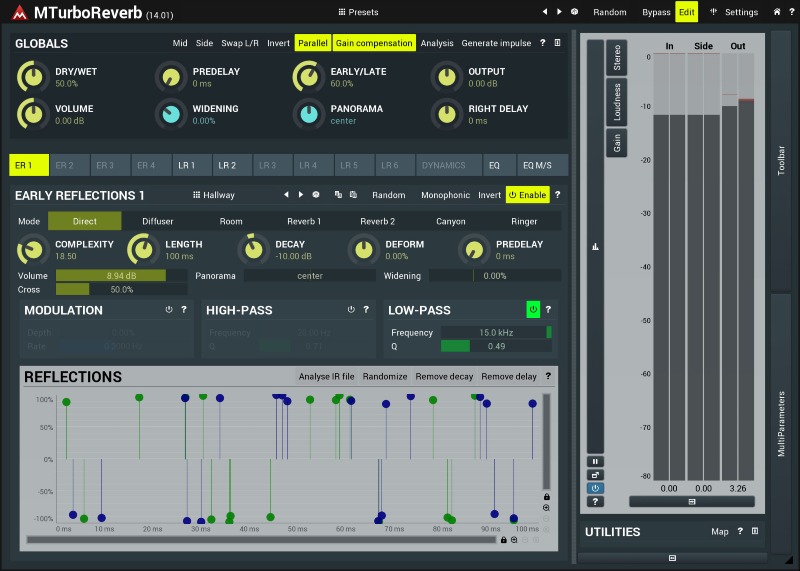
Task: Click the Randomize reflections button
Action: coord(385,377)
